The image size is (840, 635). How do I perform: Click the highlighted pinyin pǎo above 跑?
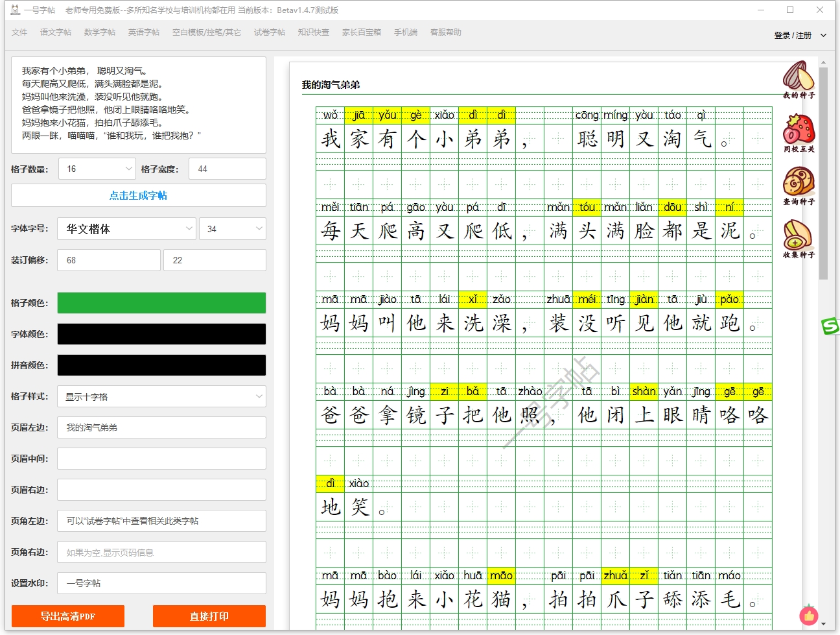coord(729,299)
